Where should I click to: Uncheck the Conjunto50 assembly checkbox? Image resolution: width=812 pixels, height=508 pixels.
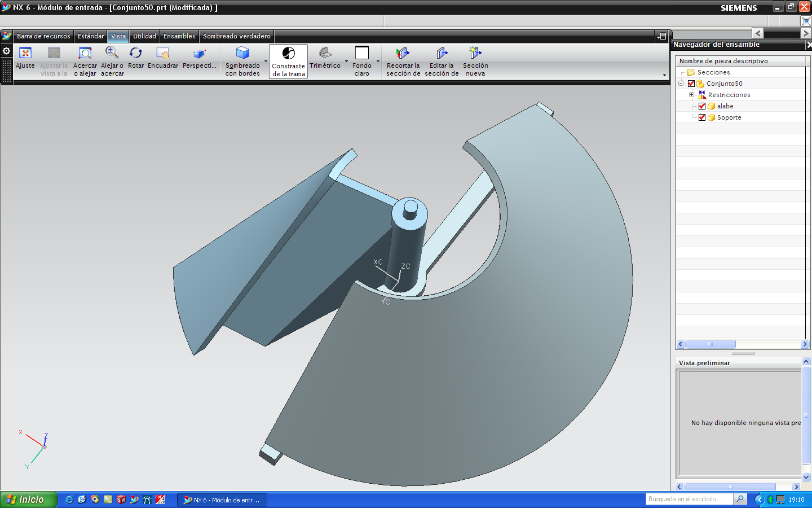point(691,84)
